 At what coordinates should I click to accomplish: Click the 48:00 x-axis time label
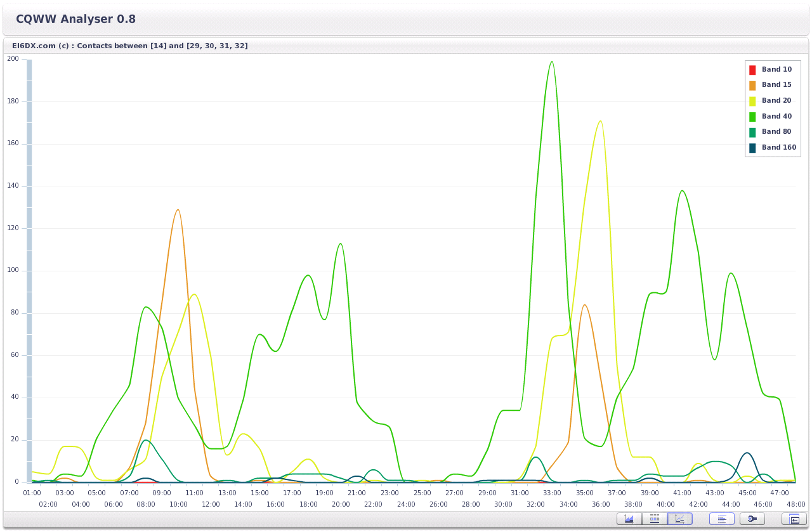pos(796,505)
